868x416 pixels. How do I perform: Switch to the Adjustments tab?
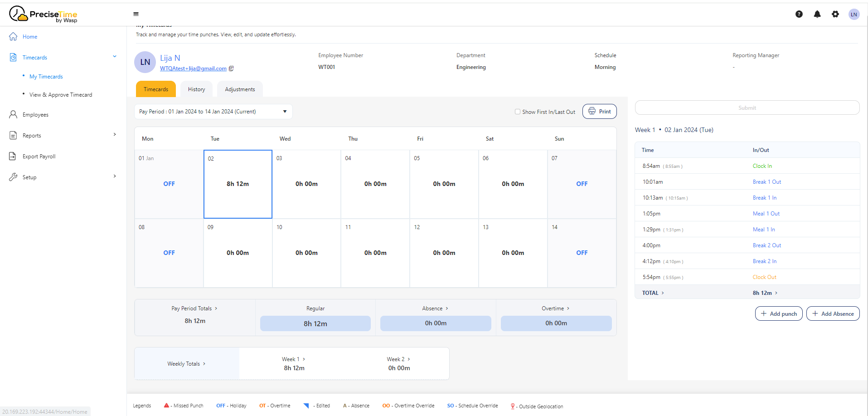coord(240,89)
